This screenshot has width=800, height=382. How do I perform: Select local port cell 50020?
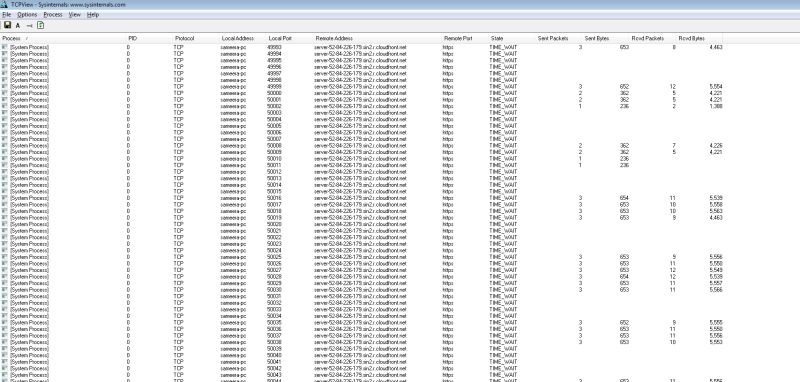tap(274, 224)
